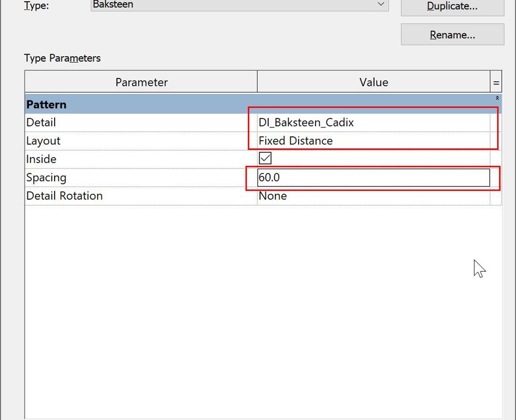The image size is (516, 420).
Task: Open the Type dropdown showing Baksteen
Action: [x=240, y=4]
